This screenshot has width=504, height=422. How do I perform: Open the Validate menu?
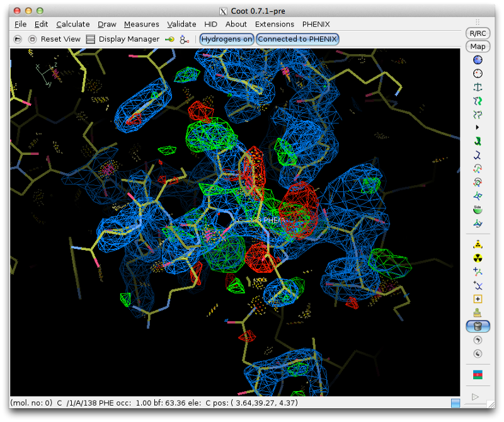(181, 24)
